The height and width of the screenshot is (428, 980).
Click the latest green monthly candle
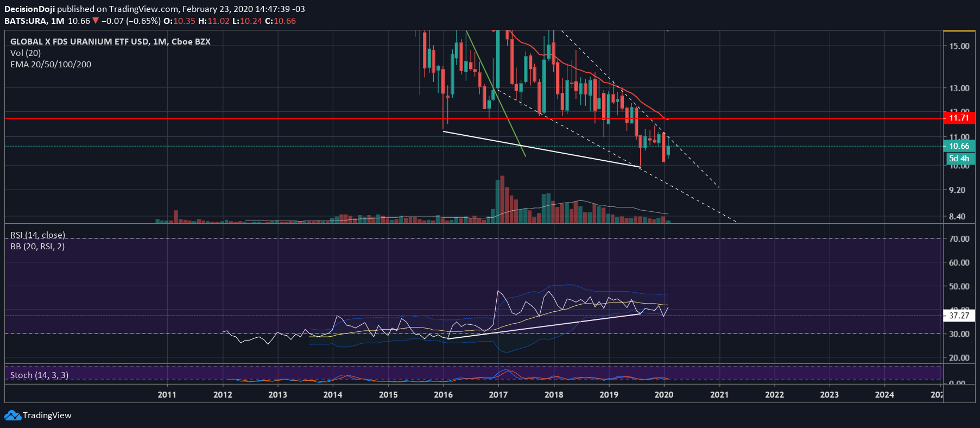[668, 150]
